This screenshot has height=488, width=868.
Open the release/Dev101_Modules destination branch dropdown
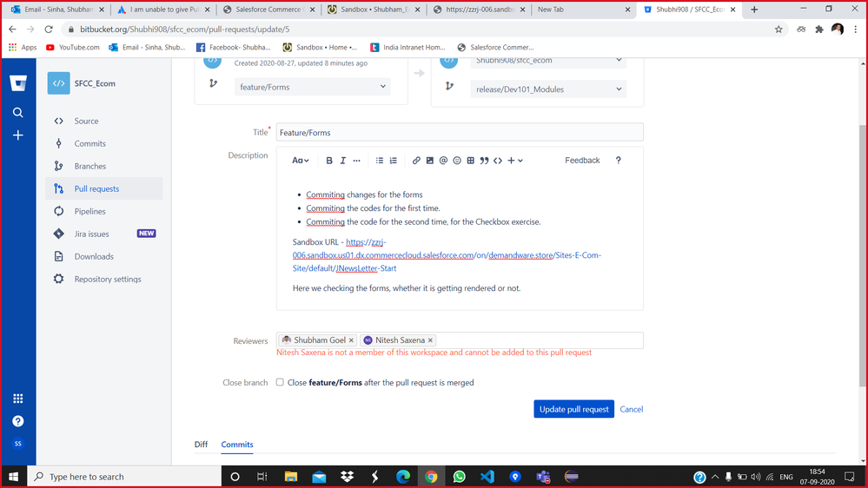(548, 89)
